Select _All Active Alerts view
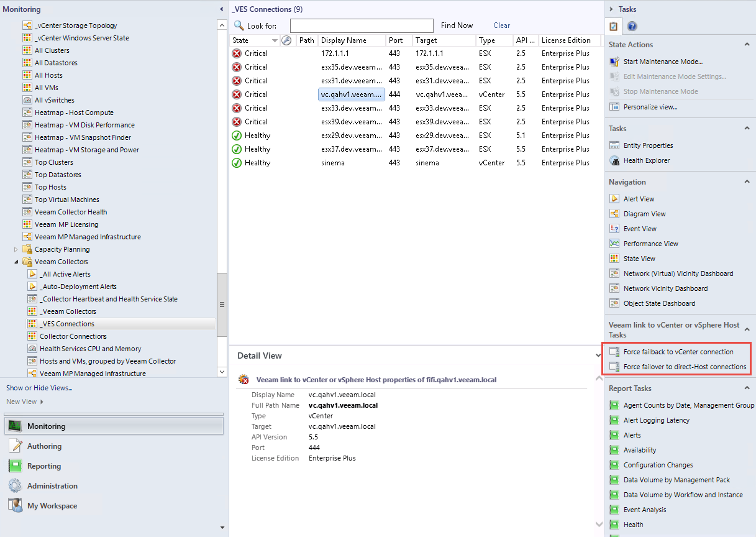The height and width of the screenshot is (537, 756). [x=65, y=274]
